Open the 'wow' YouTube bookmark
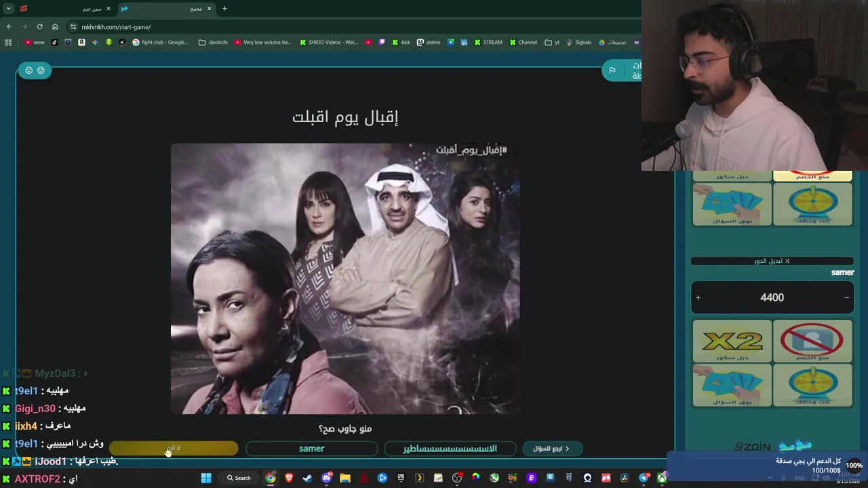Image resolution: width=868 pixels, height=488 pixels. point(35,42)
